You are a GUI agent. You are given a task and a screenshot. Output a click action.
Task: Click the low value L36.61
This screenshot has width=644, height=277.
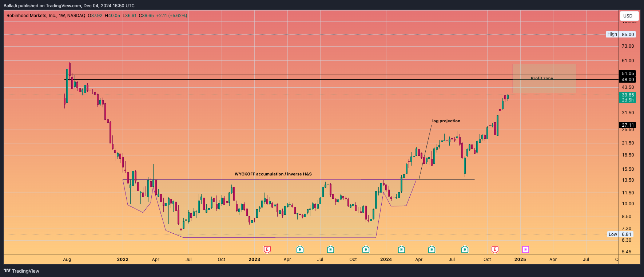129,16
